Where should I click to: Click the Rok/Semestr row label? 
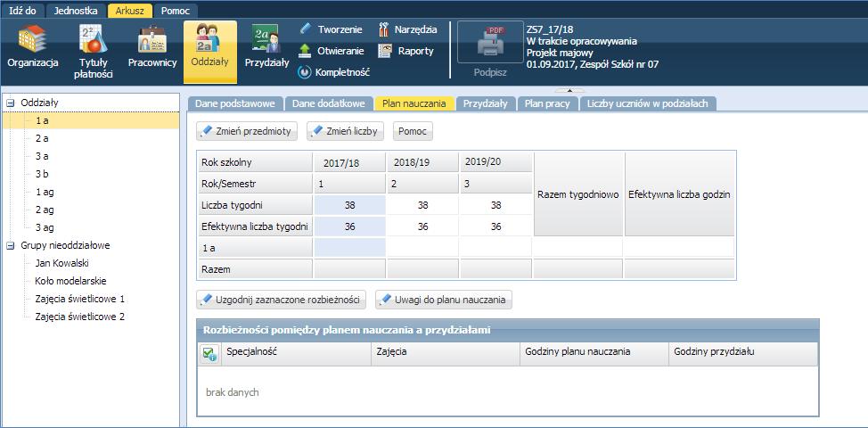255,184
